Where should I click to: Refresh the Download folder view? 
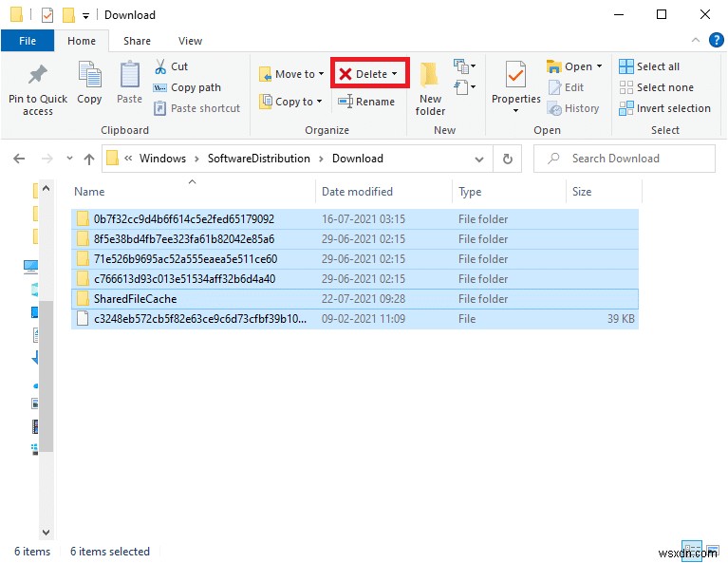[508, 160]
